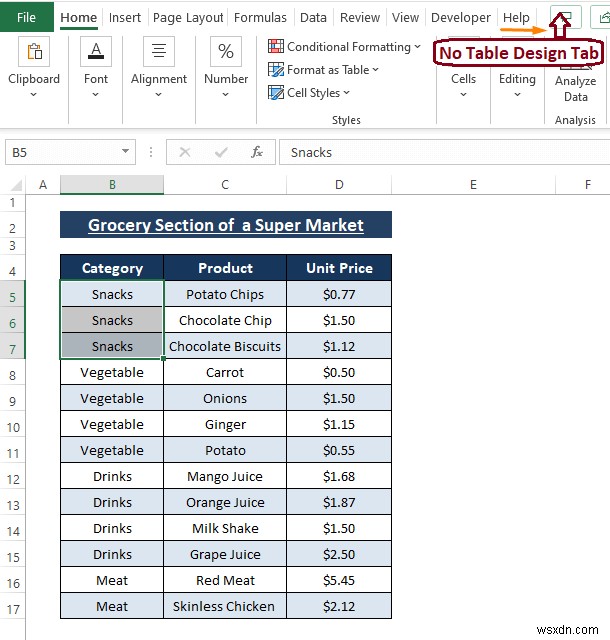This screenshot has height=640, width=610.
Task: Switch to the View tab
Action: point(405,18)
